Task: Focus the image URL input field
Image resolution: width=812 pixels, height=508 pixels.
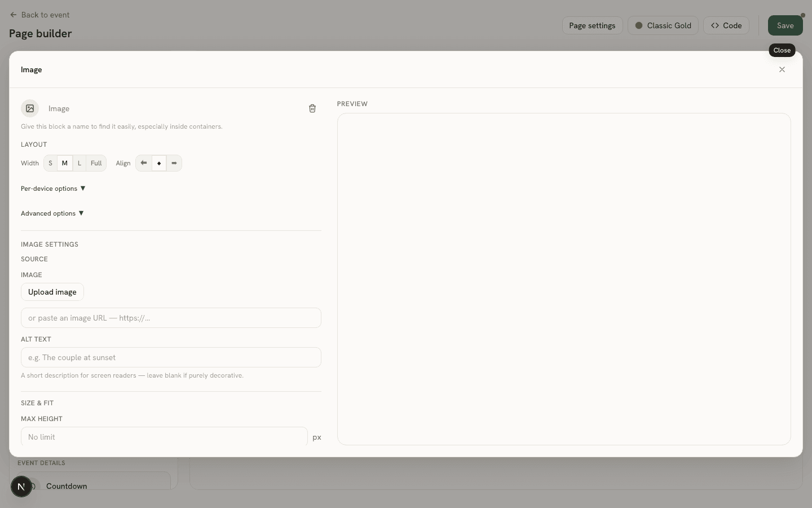Action: click(x=171, y=318)
